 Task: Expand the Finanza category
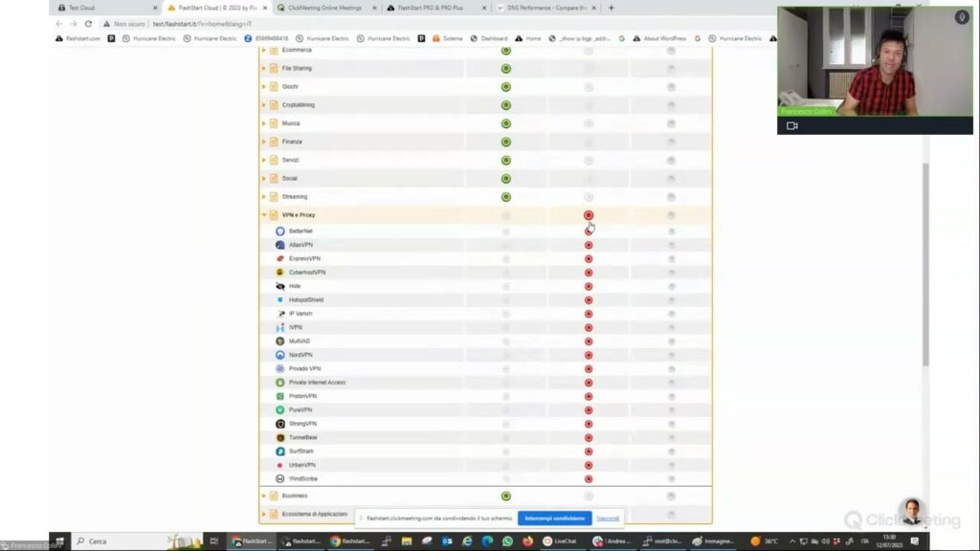point(264,142)
